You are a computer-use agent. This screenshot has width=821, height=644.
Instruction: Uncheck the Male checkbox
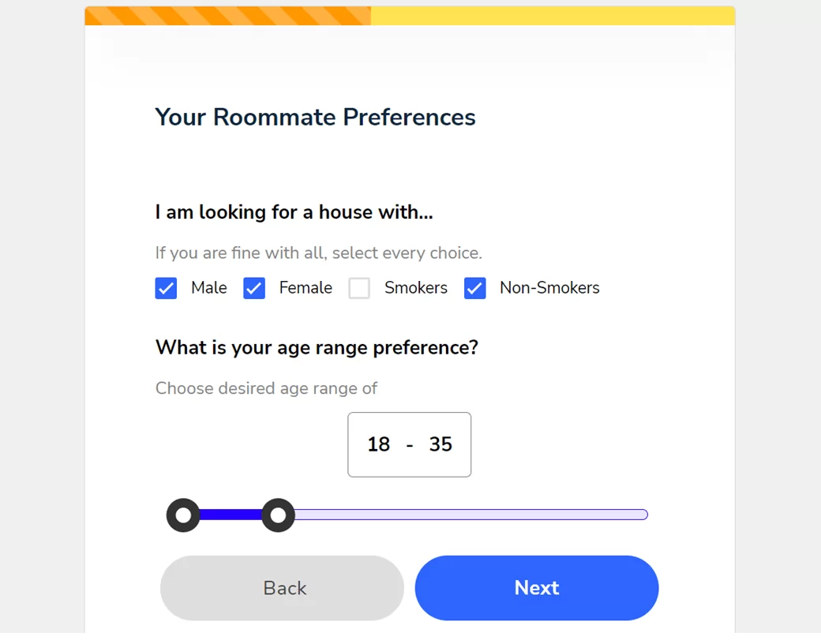(x=166, y=288)
